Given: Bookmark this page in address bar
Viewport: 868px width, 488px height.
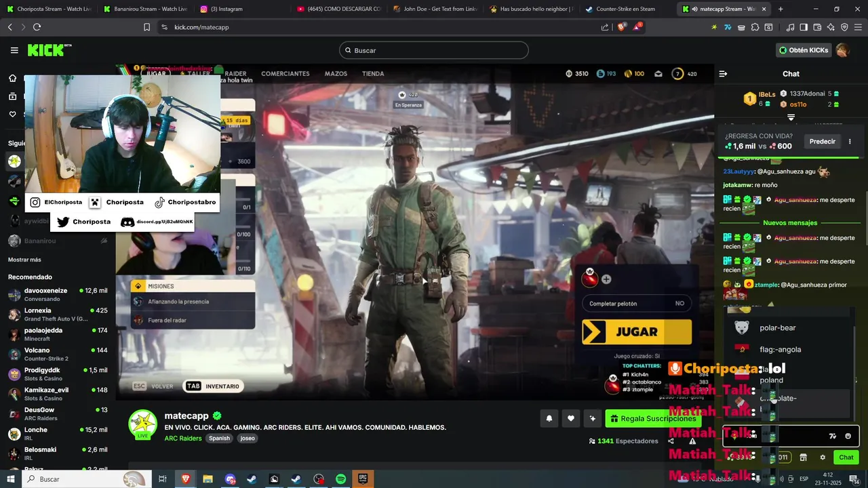Looking at the screenshot, I should click(146, 27).
